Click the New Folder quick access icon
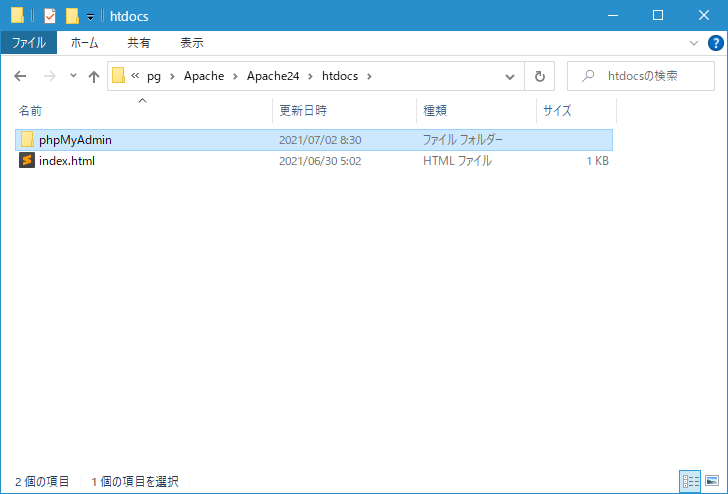 coord(72,16)
